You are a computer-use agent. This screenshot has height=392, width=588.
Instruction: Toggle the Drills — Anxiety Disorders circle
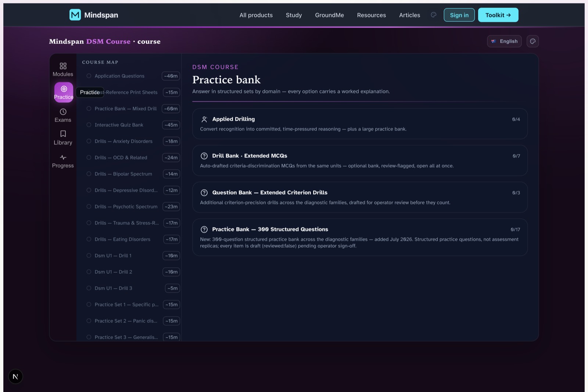coord(89,141)
